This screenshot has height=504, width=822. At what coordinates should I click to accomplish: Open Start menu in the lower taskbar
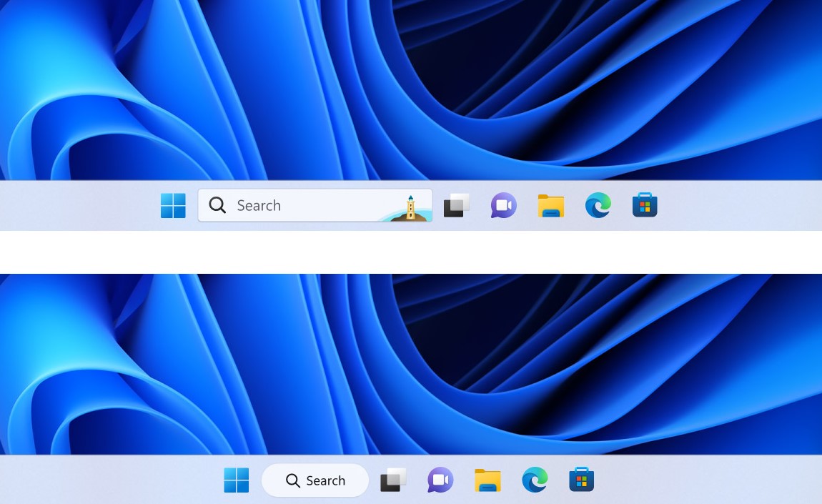[x=237, y=480]
